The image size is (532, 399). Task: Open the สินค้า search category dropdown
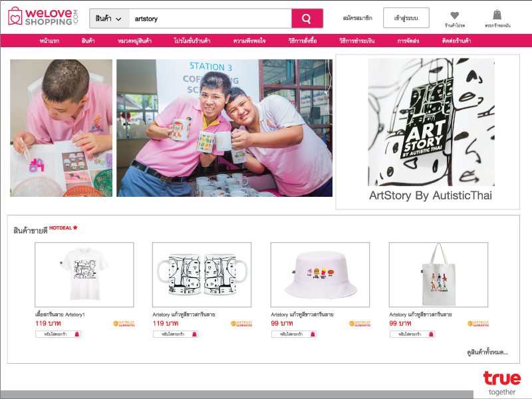coord(109,19)
